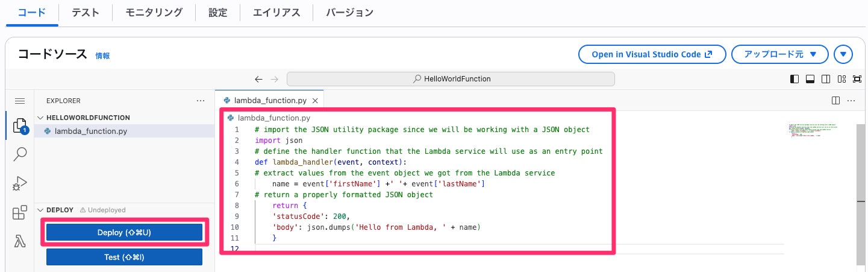Switch to the バージョン tab
Viewport: 868px width, 272px height.
point(349,12)
